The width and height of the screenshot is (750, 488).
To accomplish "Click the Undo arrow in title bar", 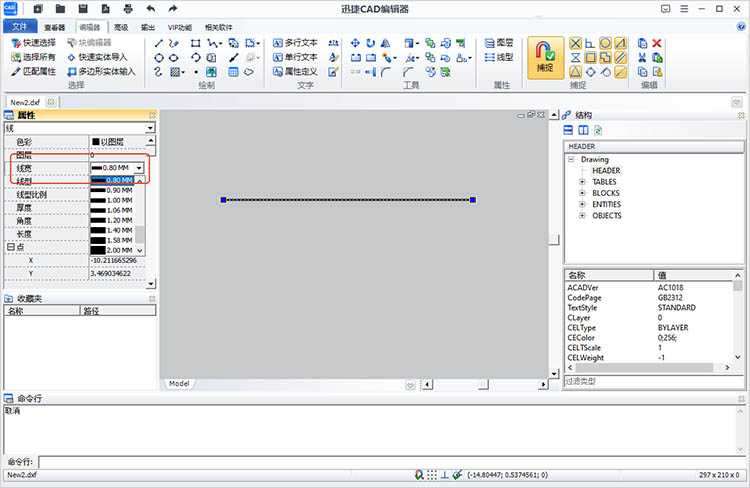I will point(151,9).
